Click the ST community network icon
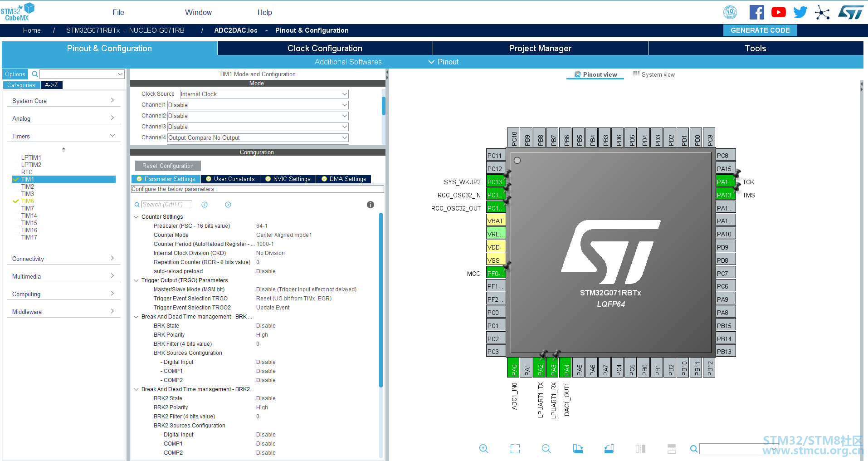Screen dimensions: 868x461 822,12
